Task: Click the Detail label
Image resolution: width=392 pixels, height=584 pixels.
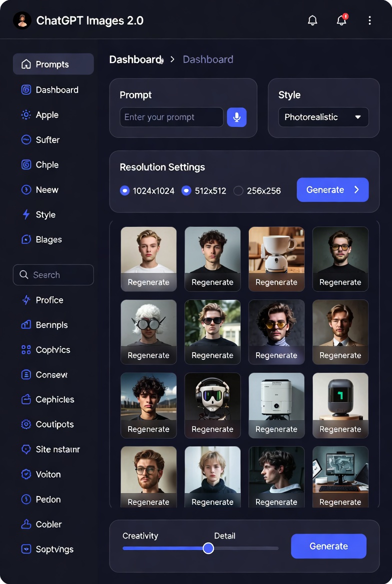Action: (224, 535)
